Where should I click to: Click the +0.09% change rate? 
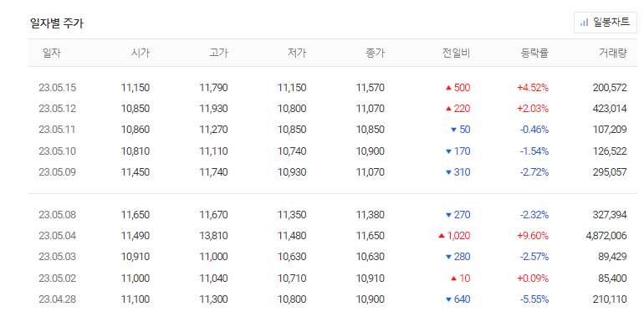[533, 279]
